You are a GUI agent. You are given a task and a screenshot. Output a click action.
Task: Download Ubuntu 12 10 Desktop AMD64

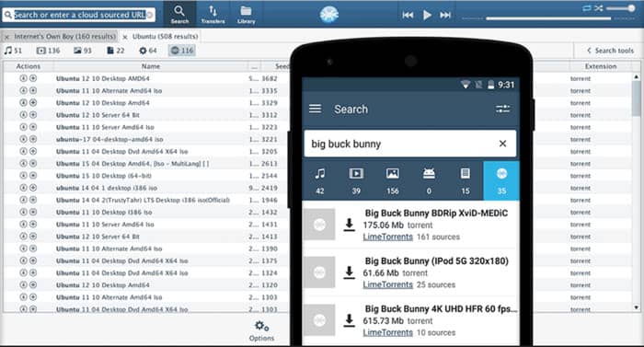23,78
